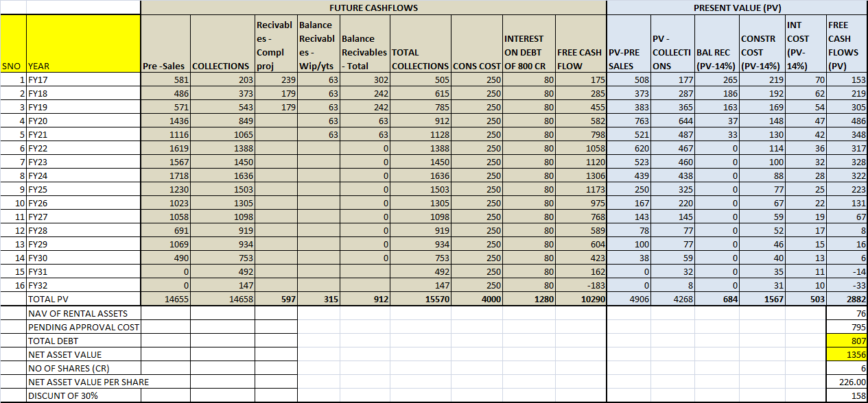Select FY31 collections value 492

point(222,271)
